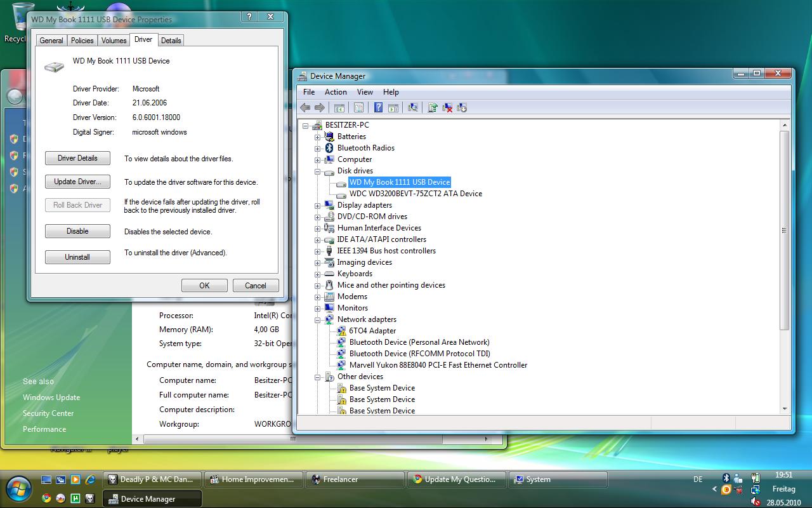This screenshot has width=812, height=508.
Task: Click the power battery tray icon
Action: point(756,478)
